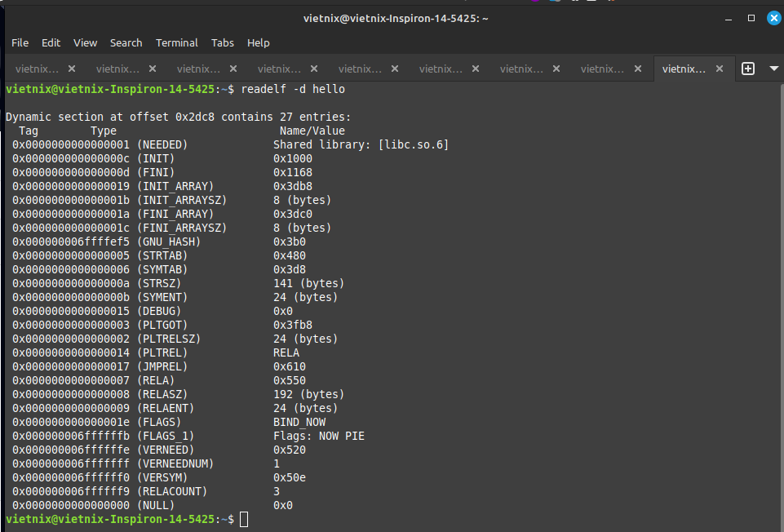784x532 pixels.
Task: Open the File menu
Action: [x=20, y=43]
